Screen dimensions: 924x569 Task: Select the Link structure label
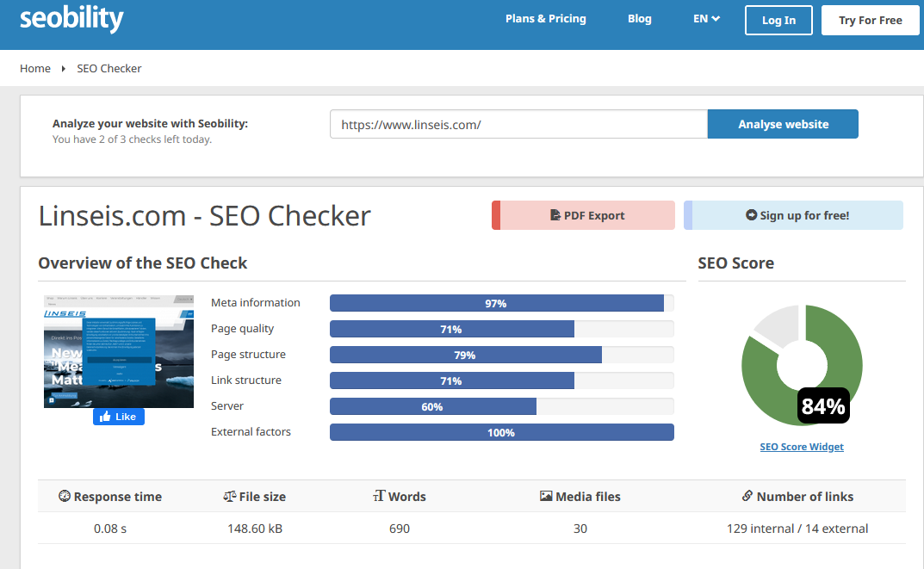(x=245, y=380)
